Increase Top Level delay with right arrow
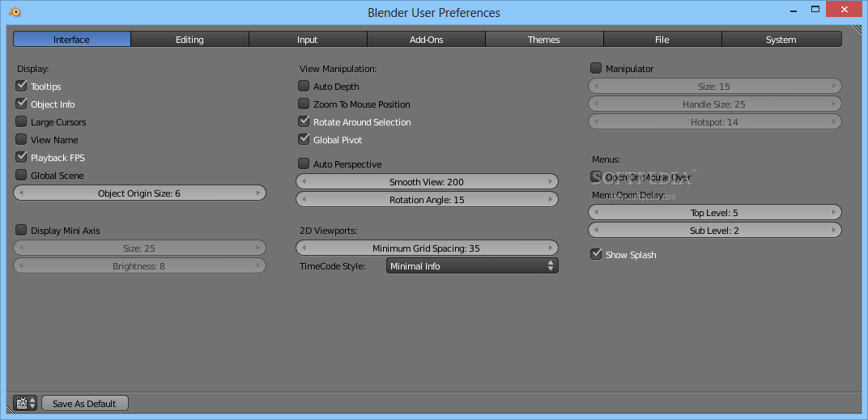The image size is (868, 420). tap(834, 213)
